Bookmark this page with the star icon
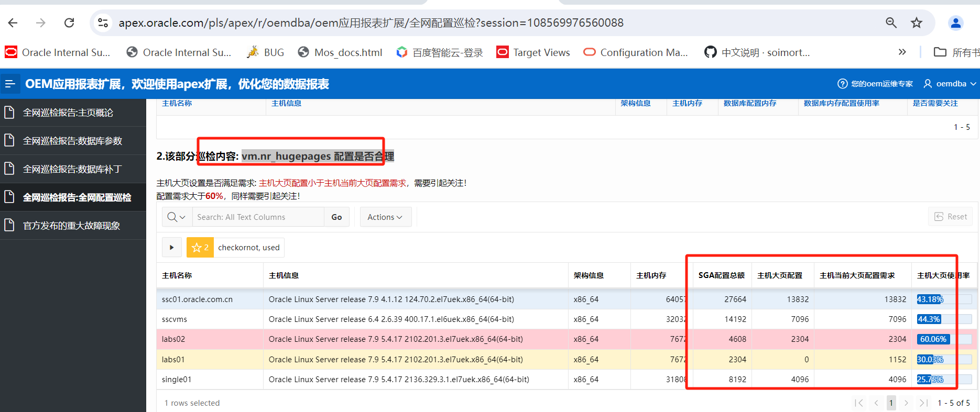The width and height of the screenshot is (980, 412). (916, 23)
